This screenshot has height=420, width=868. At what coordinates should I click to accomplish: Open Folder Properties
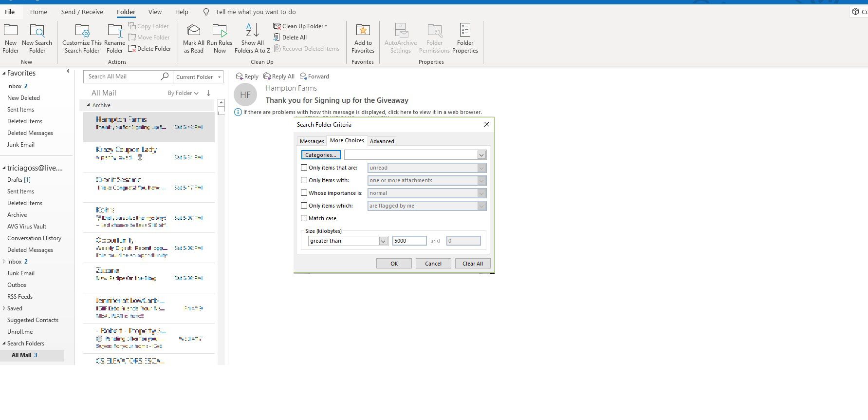tap(465, 38)
